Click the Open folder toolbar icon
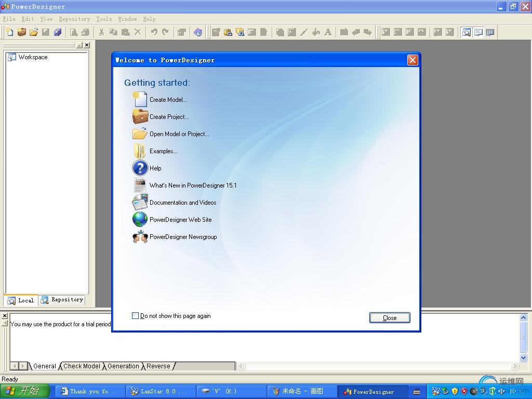 pos(34,32)
